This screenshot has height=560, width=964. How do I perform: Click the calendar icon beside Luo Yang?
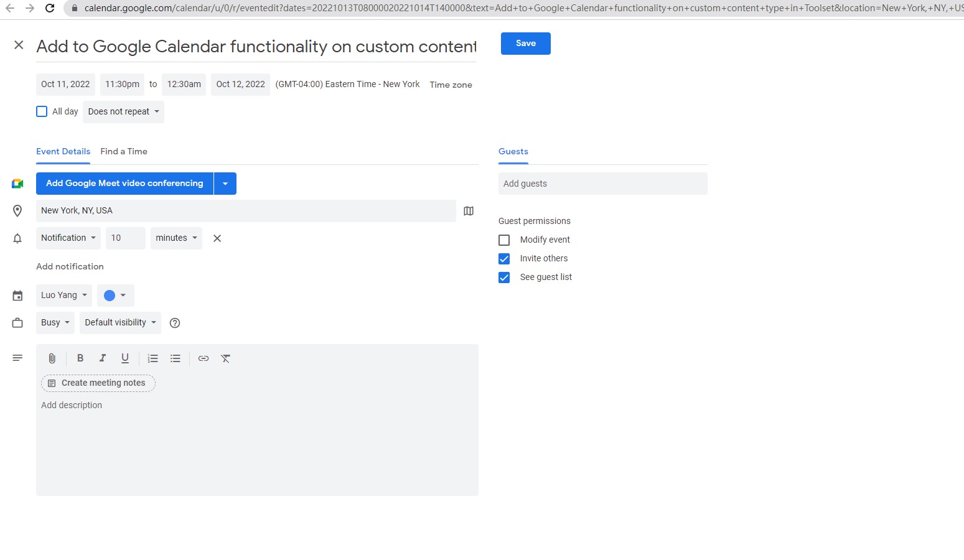point(17,296)
